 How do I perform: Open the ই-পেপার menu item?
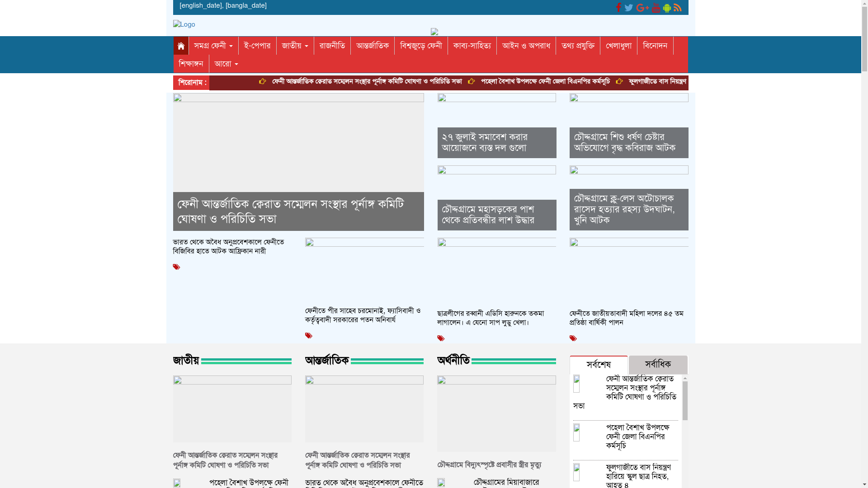coord(257,46)
